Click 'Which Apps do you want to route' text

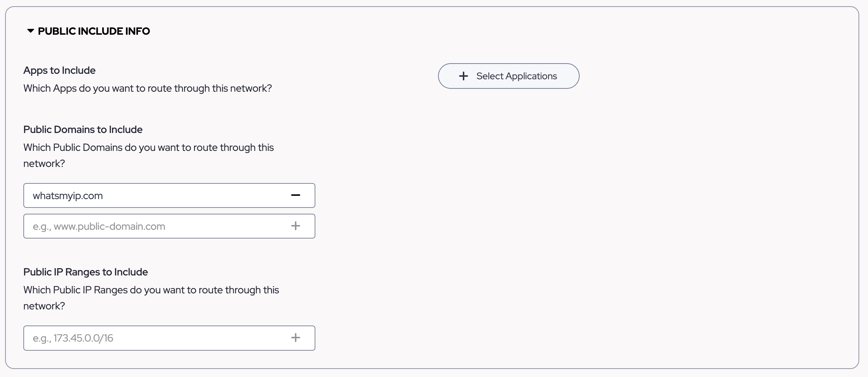tap(147, 88)
